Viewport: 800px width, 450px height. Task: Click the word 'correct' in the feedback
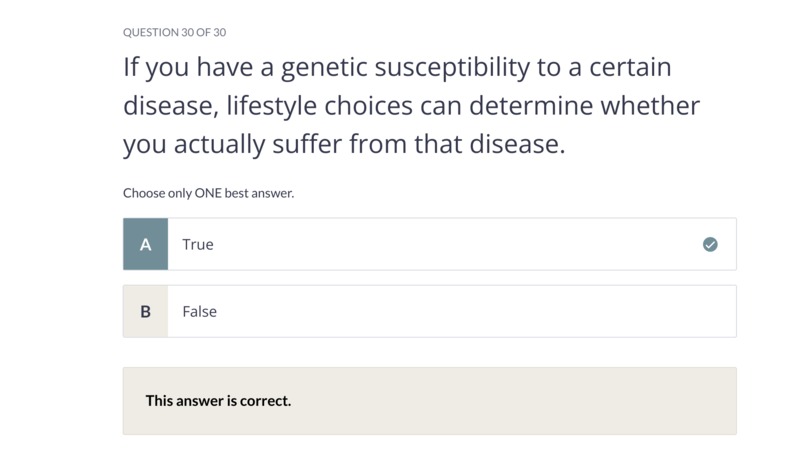(264, 401)
